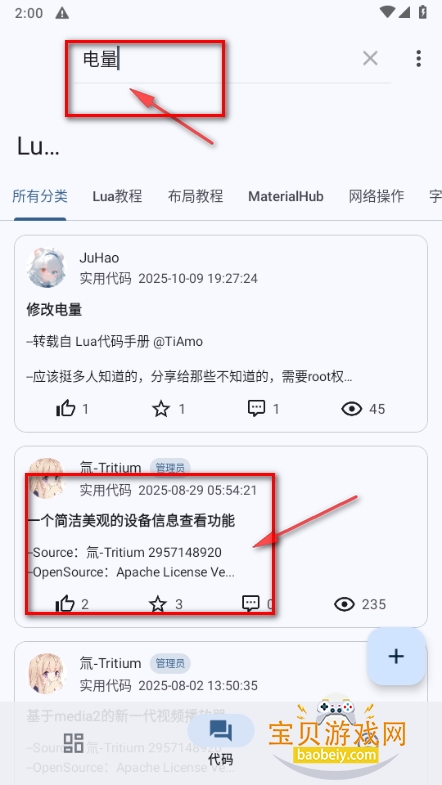The width and height of the screenshot is (442, 785).
Task: Clear the search text with the X icon
Action: tap(370, 59)
